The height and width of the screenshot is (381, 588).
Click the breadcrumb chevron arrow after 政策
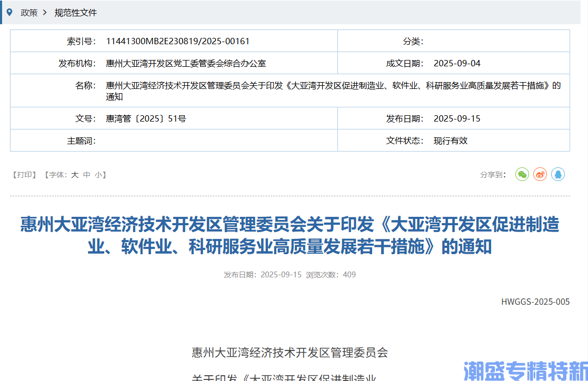(45, 12)
